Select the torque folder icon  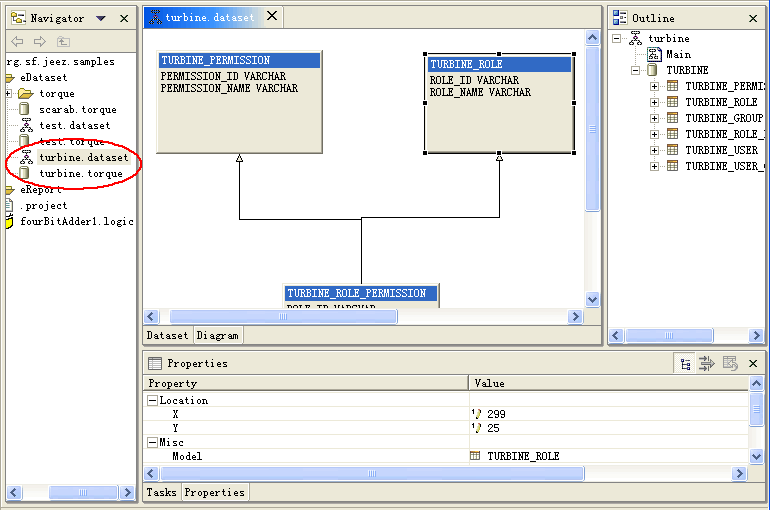(25, 93)
